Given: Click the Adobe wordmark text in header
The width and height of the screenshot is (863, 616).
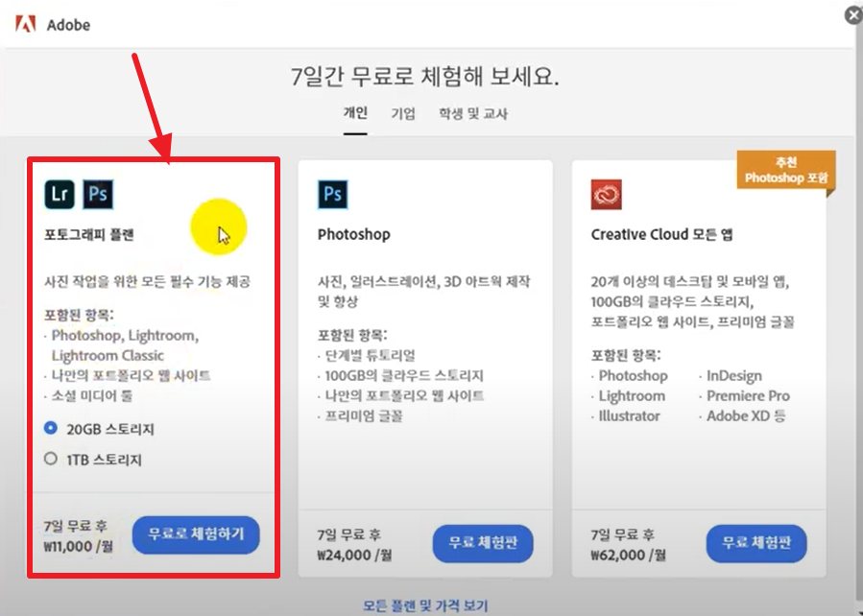Looking at the screenshot, I should 68,25.
